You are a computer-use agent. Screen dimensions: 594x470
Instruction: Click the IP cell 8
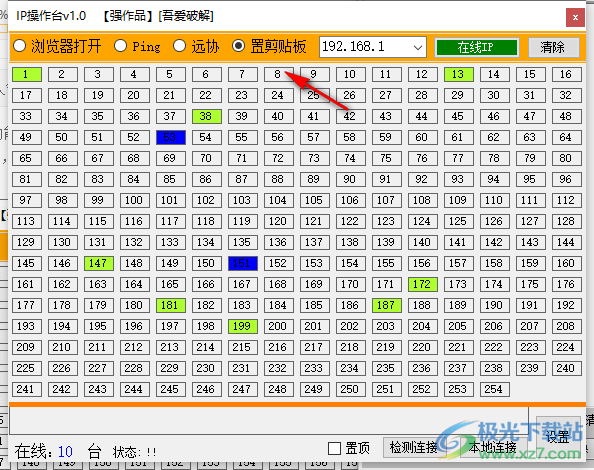tap(278, 74)
